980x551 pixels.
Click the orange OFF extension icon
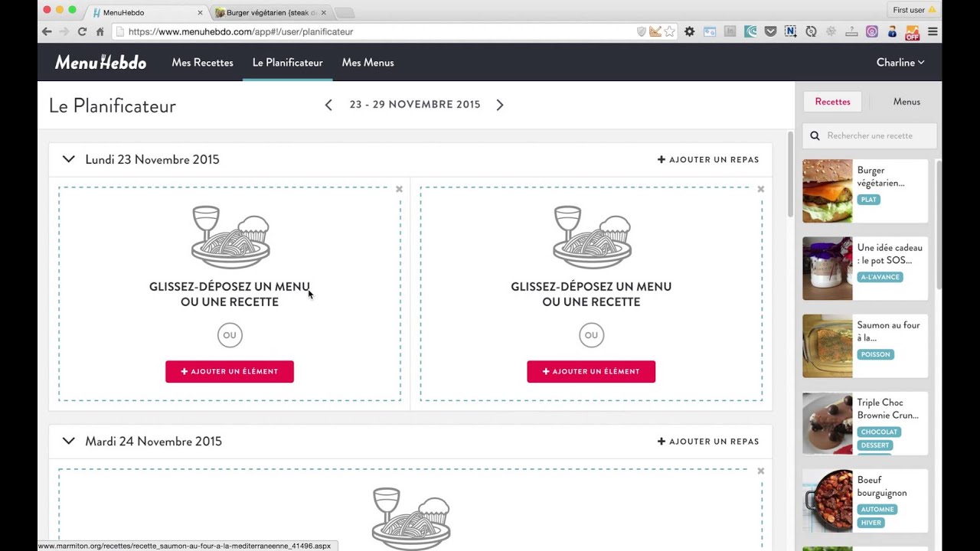(x=912, y=32)
